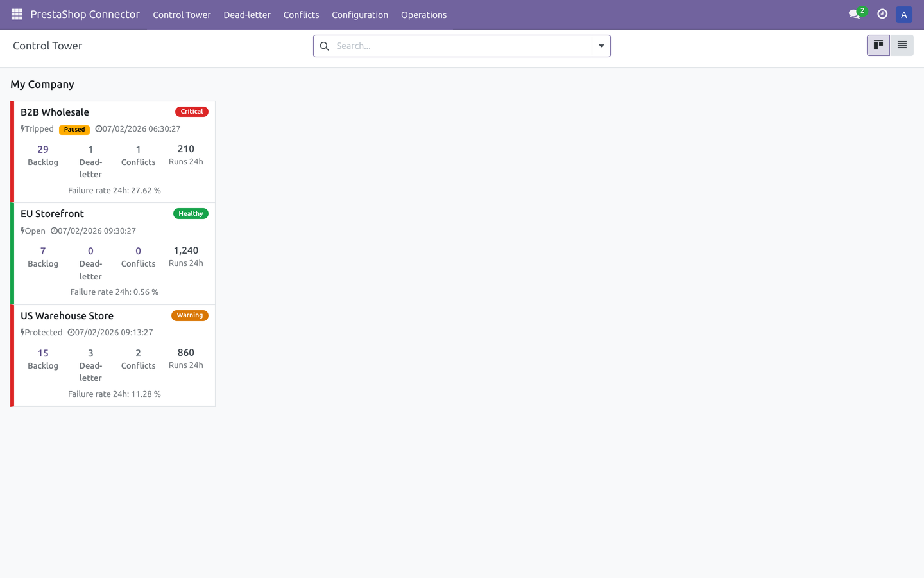Click timestamp 07/02/2026 09:13:27
Screen dimensions: 924x578
(x=114, y=333)
